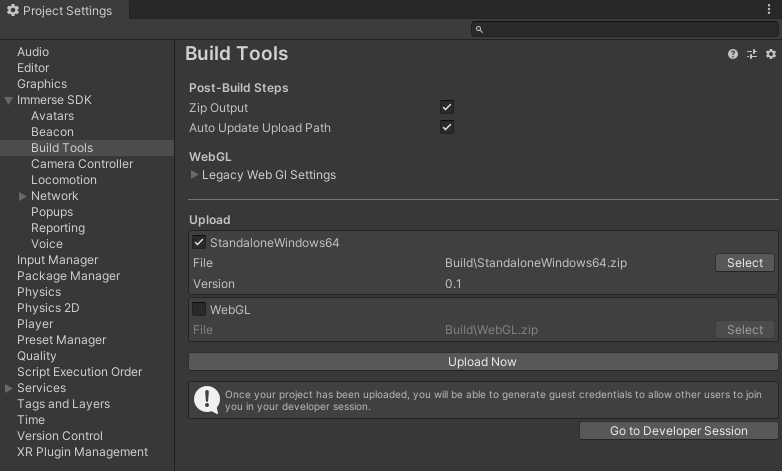Select Network in sidebar
Image resolution: width=782 pixels, height=471 pixels.
[54, 196]
